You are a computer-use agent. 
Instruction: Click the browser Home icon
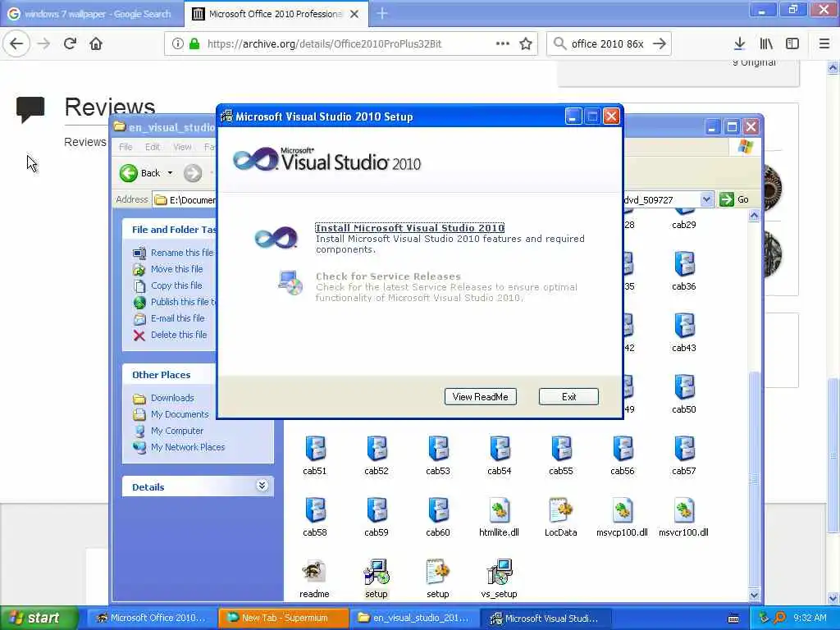pyautogui.click(x=96, y=44)
